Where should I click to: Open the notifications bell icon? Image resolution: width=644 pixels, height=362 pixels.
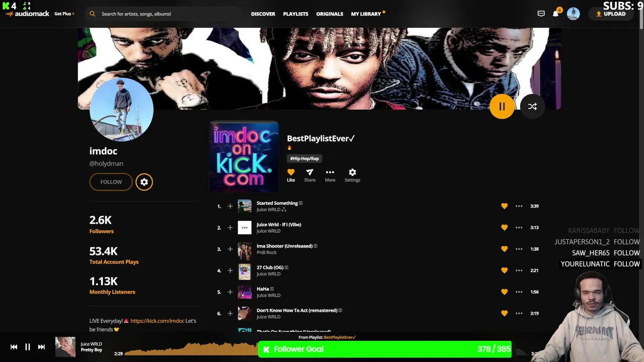point(555,14)
